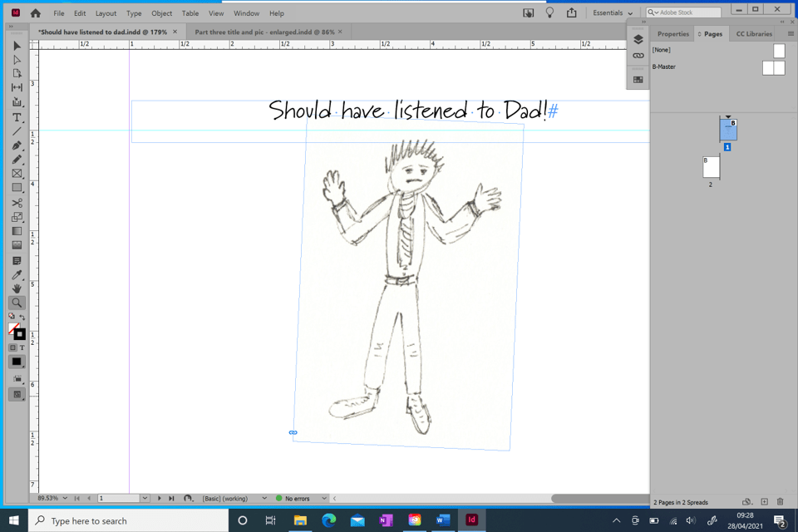
Task: Select the Scissors tool
Action: 17,202
